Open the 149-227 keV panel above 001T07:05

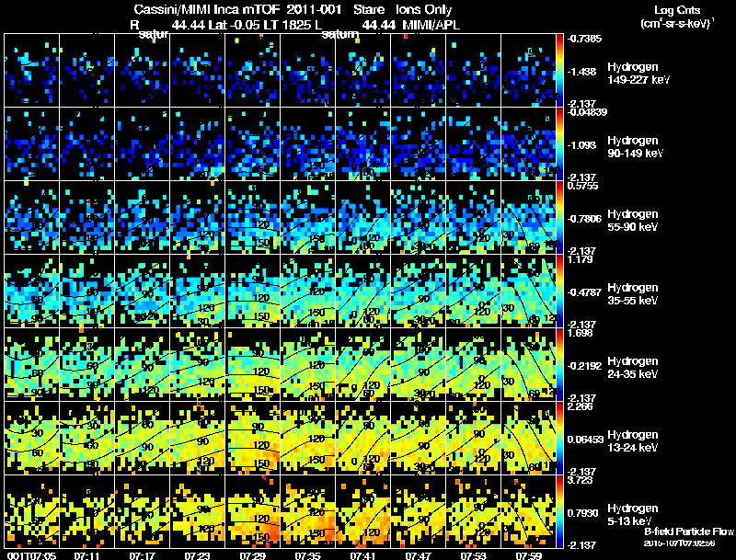[x=31, y=70]
